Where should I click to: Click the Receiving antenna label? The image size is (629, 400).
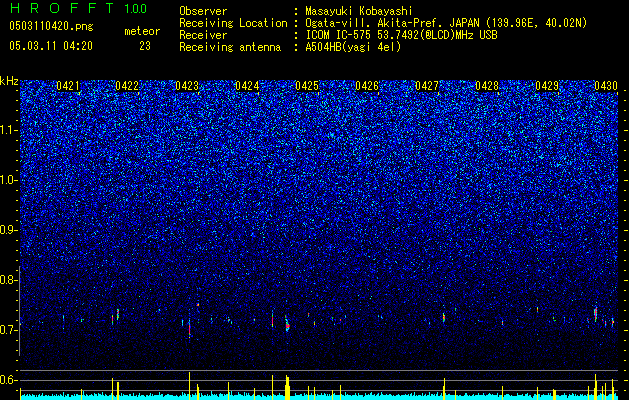click(x=230, y=47)
